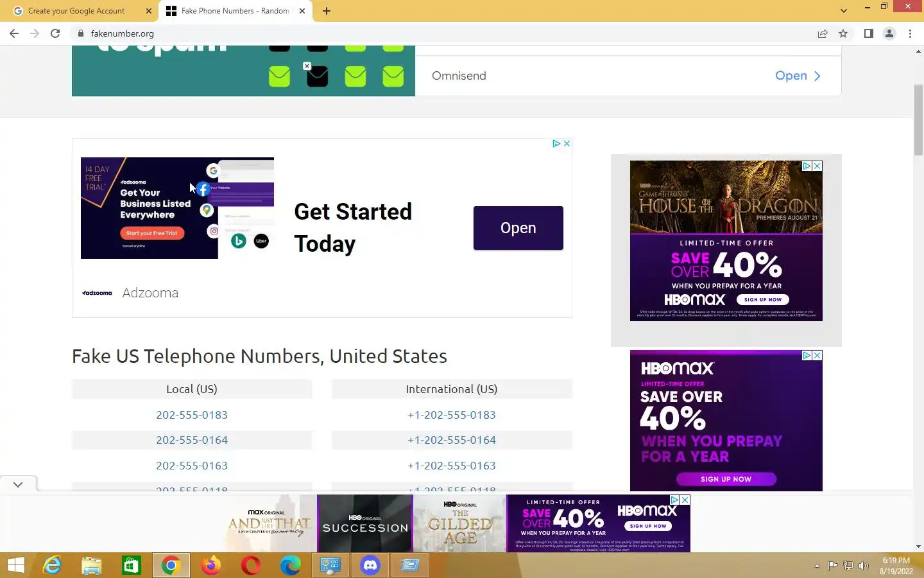The width and height of the screenshot is (924, 578).
Task: Show hidden system tray icons
Action: coord(817,566)
